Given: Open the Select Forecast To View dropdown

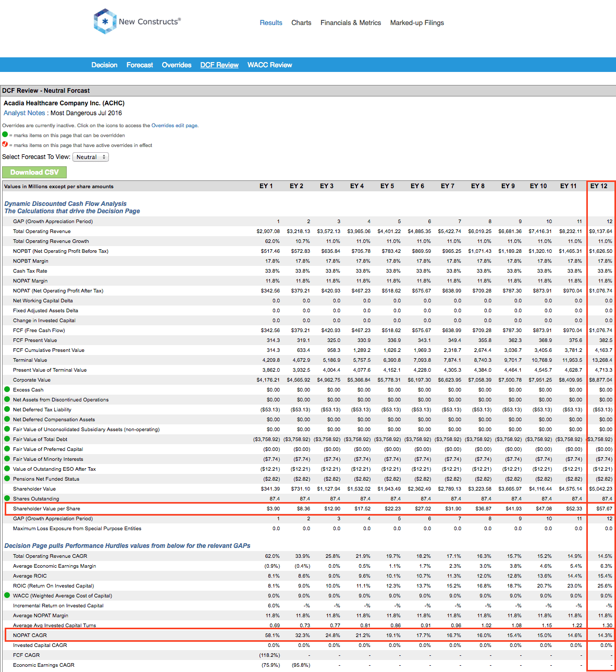Looking at the screenshot, I should (91, 157).
